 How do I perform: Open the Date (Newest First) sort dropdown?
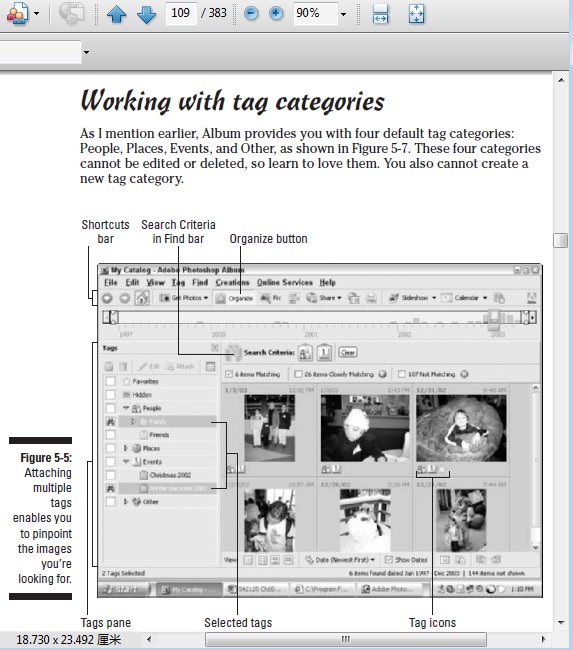tap(340, 560)
